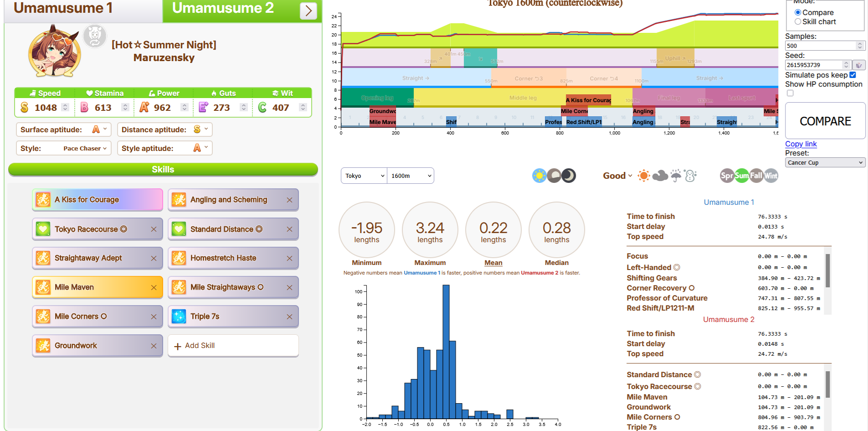Open the Good ground condition dropdown

pyautogui.click(x=617, y=176)
